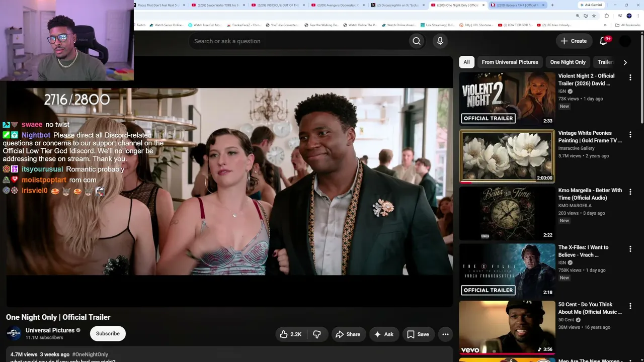This screenshot has height=362, width=644.
Task: Open the All Bookmarks folder
Action: pyautogui.click(x=628, y=25)
